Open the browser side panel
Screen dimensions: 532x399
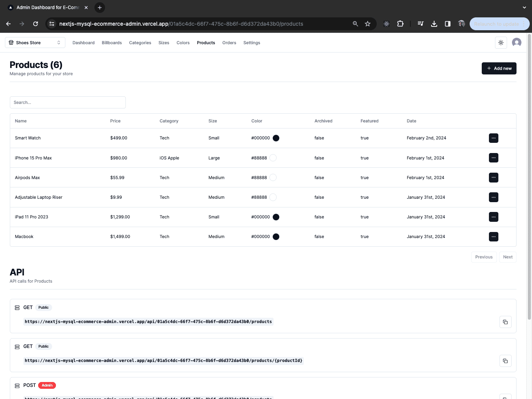448,24
